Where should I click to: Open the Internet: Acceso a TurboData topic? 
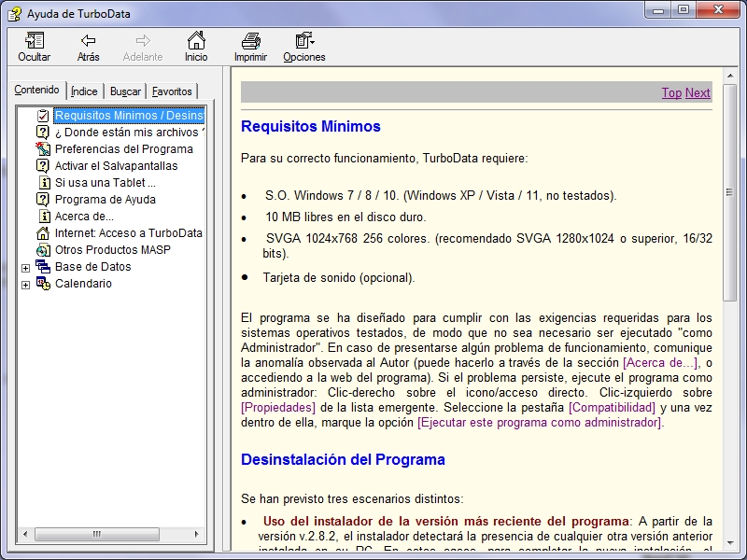128,233
